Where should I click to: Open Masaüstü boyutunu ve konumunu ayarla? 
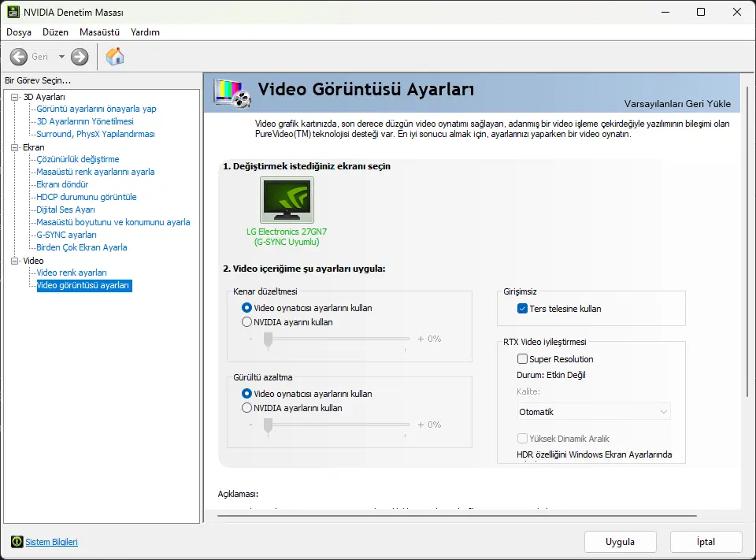point(113,222)
